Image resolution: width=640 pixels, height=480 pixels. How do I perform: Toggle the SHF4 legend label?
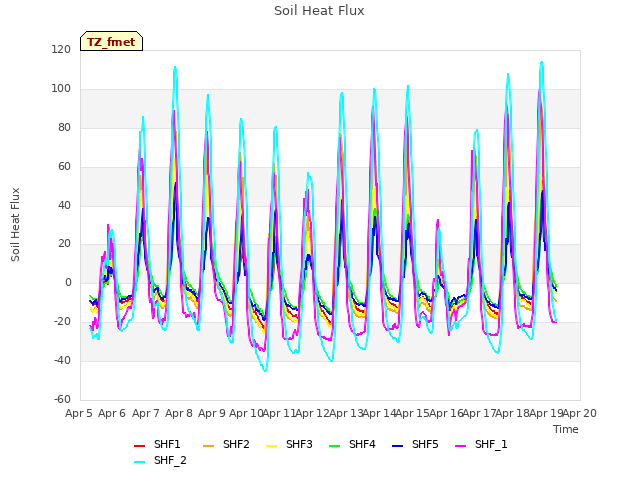[362, 444]
